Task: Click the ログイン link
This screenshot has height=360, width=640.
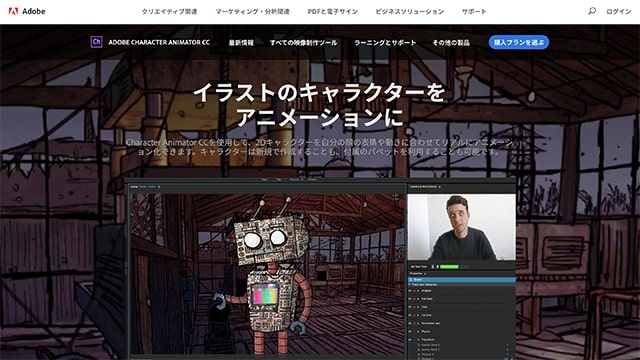Action: (618, 11)
